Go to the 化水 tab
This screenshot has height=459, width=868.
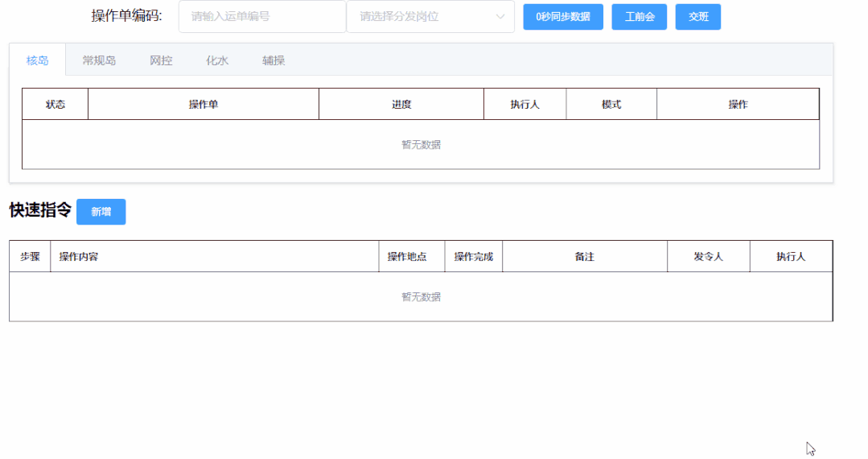click(217, 60)
